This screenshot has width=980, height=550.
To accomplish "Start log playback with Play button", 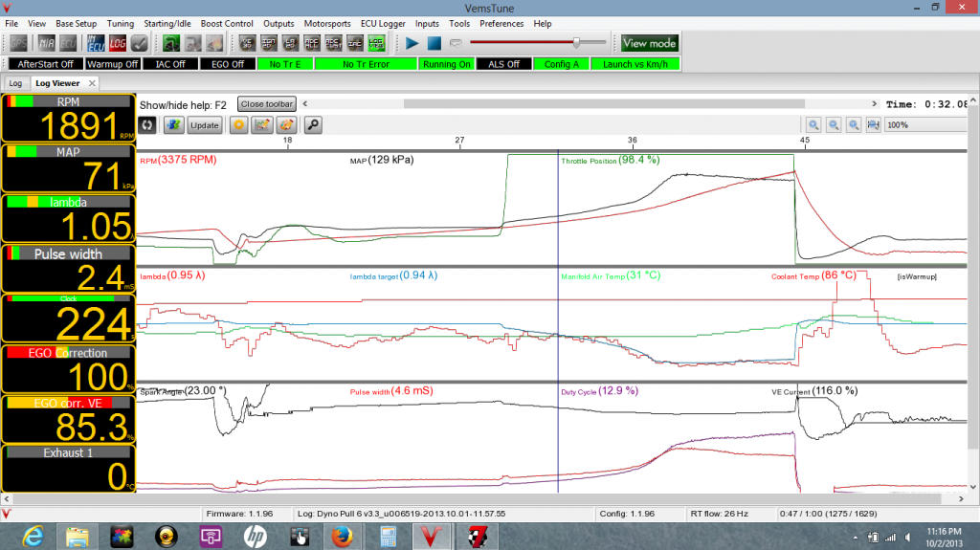I will coord(412,43).
